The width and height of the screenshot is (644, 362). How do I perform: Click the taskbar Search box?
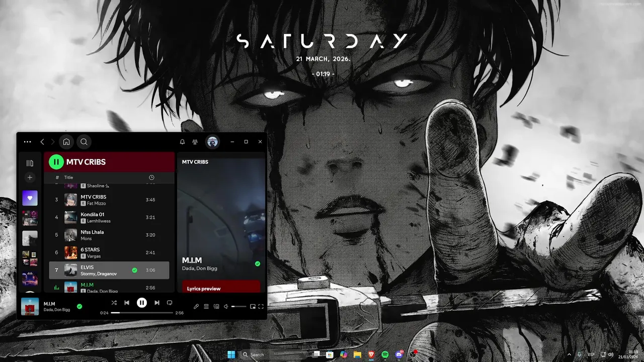274,354
